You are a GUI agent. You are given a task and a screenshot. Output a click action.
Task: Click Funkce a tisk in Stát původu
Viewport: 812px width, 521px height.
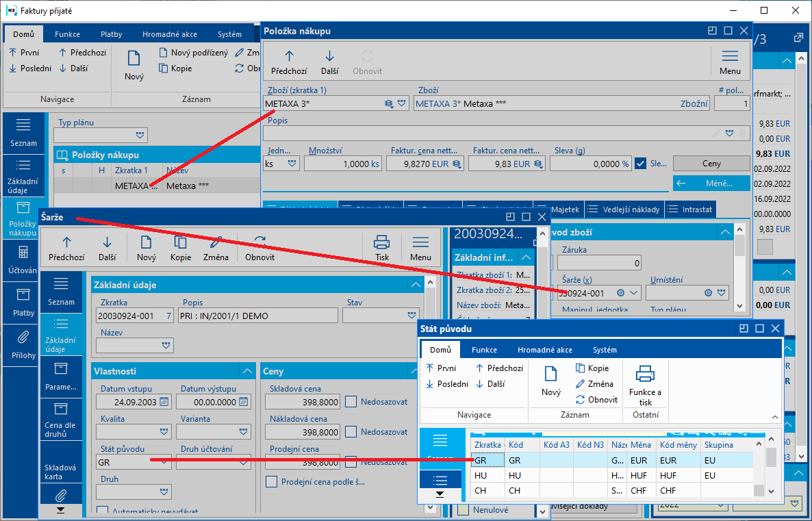click(x=645, y=386)
